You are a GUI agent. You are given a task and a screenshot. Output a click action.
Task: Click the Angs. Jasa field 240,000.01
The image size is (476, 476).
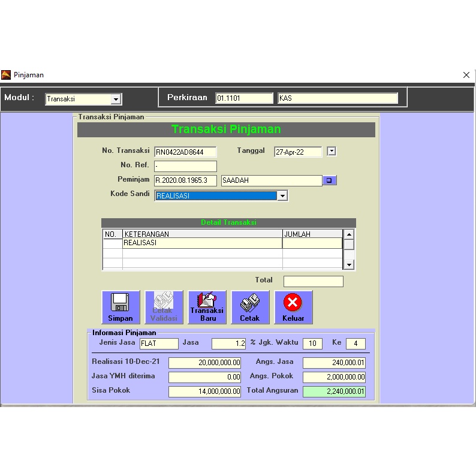click(x=334, y=363)
